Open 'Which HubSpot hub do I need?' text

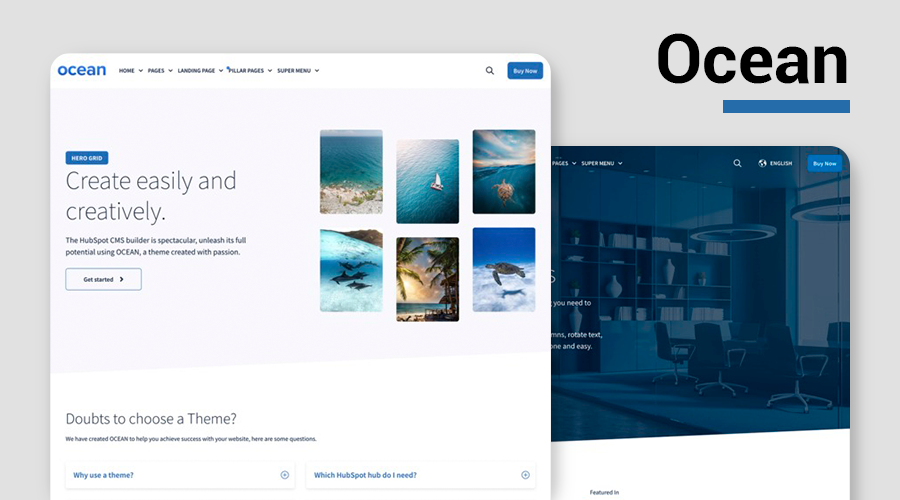(365, 475)
